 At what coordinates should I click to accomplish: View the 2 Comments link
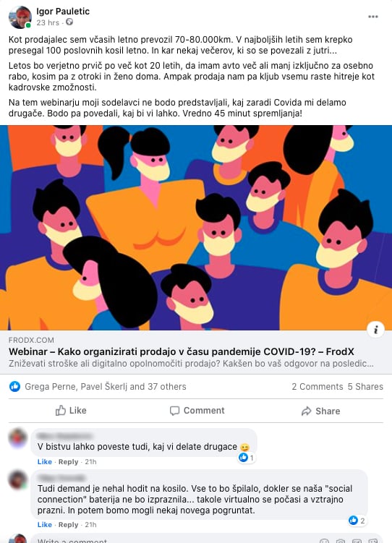click(318, 387)
